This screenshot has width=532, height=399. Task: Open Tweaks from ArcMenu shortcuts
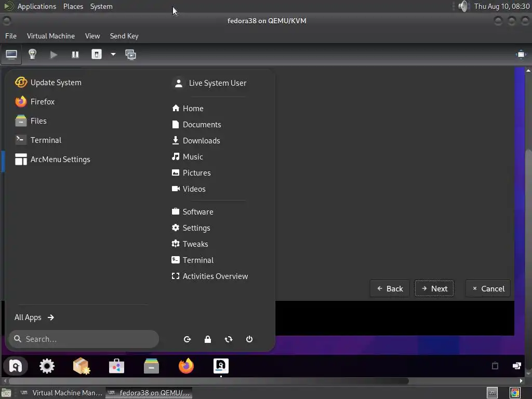click(190, 244)
